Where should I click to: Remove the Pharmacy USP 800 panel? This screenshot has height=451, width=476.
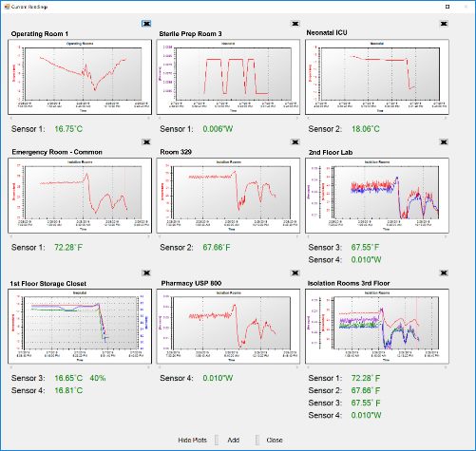click(295, 272)
